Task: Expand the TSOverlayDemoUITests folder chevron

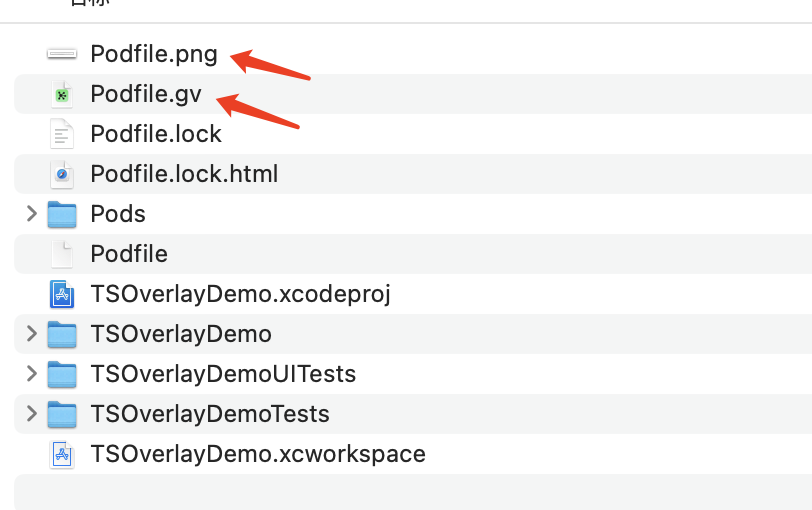Action: click(x=32, y=374)
